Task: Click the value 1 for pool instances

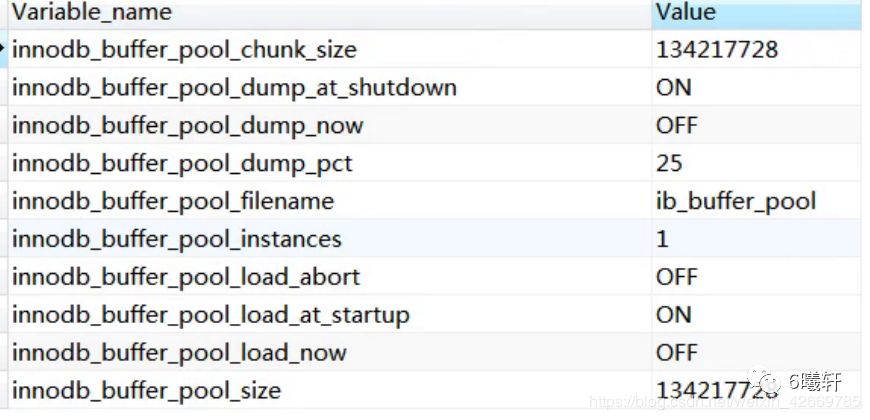Action: coord(662,239)
